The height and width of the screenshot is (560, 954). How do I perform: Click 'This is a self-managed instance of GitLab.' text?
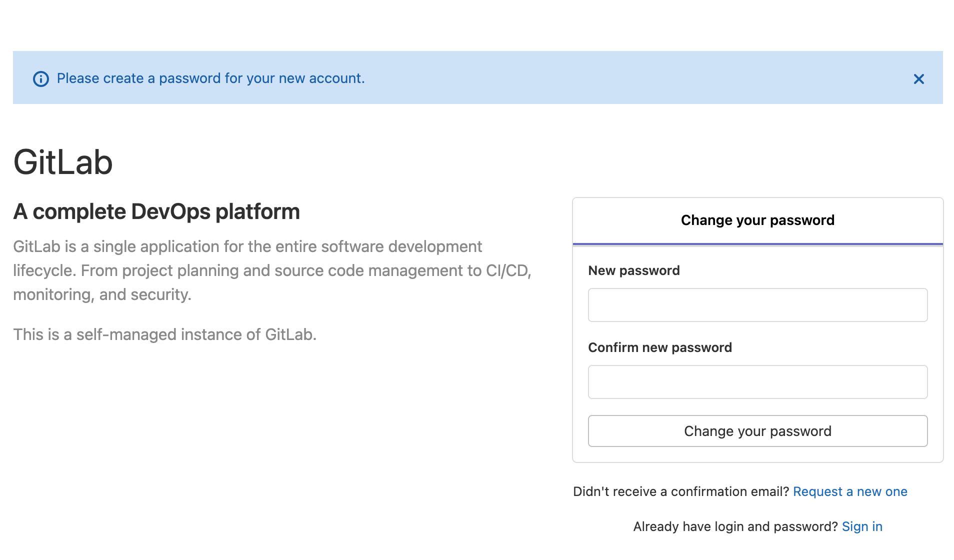point(165,334)
